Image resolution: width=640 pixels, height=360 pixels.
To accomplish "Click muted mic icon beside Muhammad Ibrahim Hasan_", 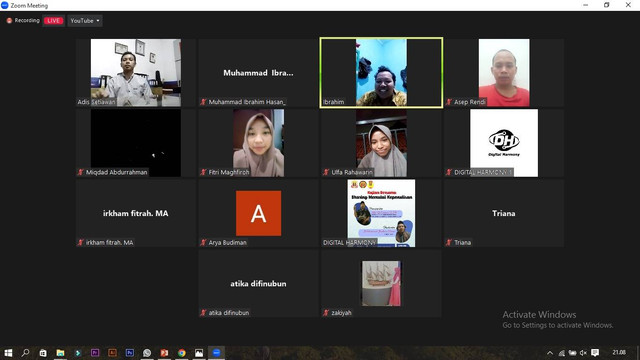I will coord(203,102).
